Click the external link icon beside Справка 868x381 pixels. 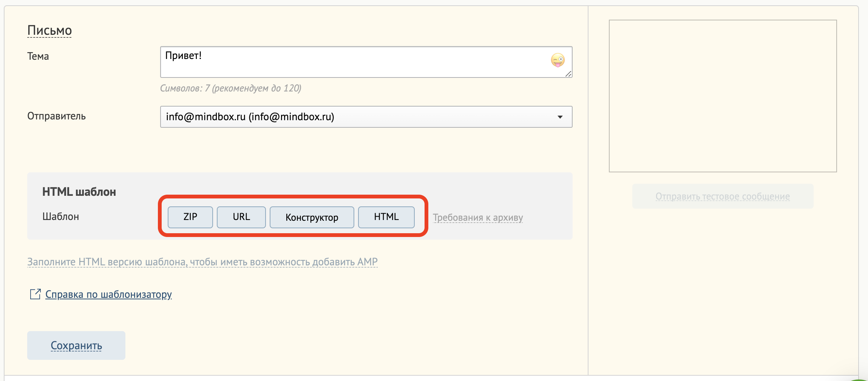coord(35,294)
